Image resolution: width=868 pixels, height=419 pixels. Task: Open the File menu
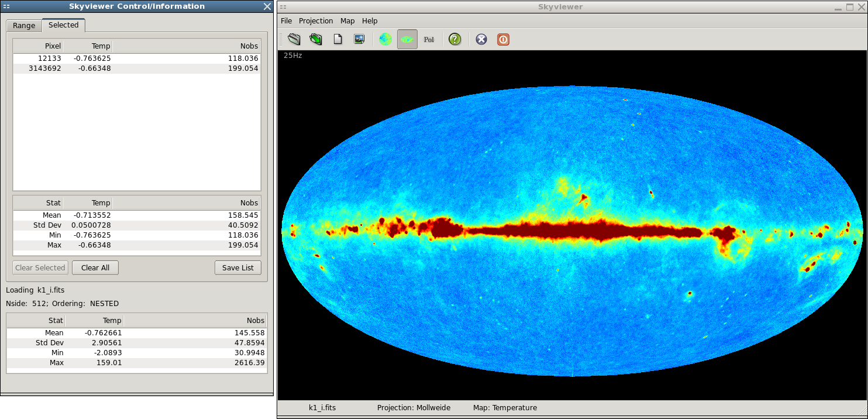click(x=286, y=21)
